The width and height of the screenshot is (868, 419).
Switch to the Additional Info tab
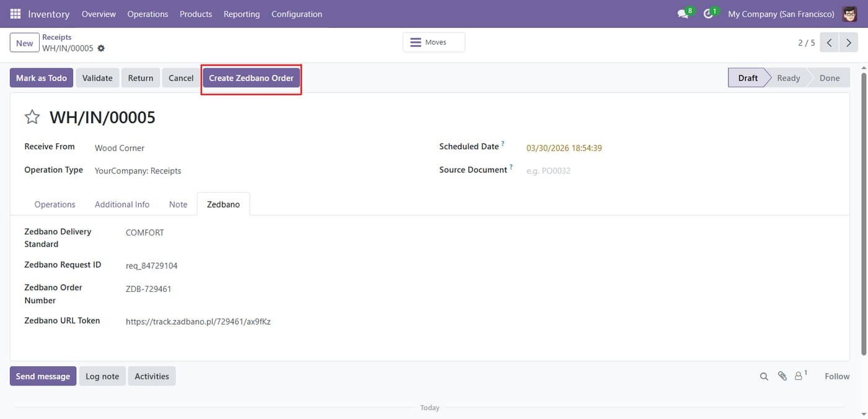click(x=122, y=205)
